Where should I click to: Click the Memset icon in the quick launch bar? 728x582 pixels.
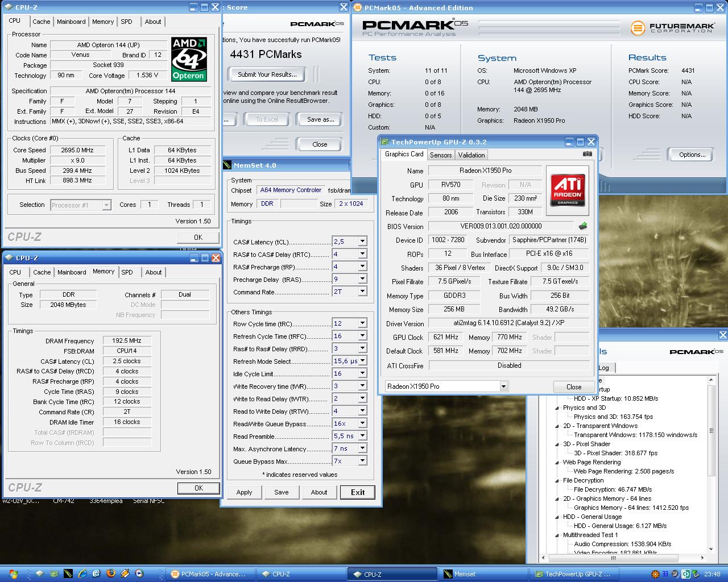tap(68, 573)
